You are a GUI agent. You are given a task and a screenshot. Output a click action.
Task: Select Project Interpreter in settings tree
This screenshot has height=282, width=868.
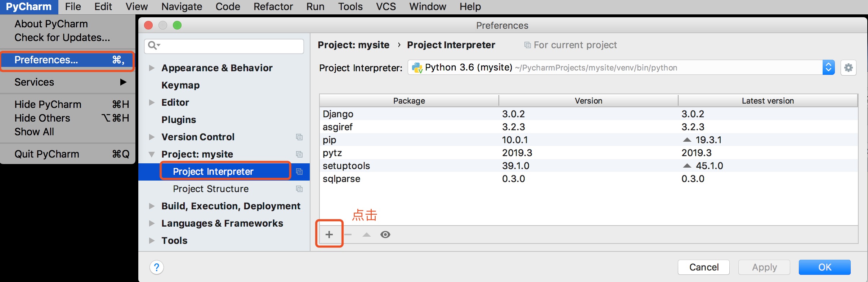pyautogui.click(x=213, y=172)
